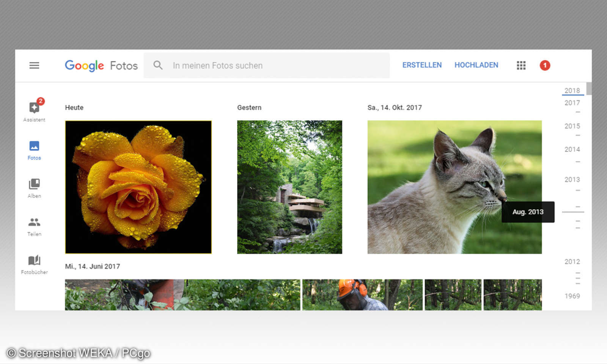Jump to year 2015 on timeline
Viewport: 607px width, 364px height.
pyautogui.click(x=572, y=126)
